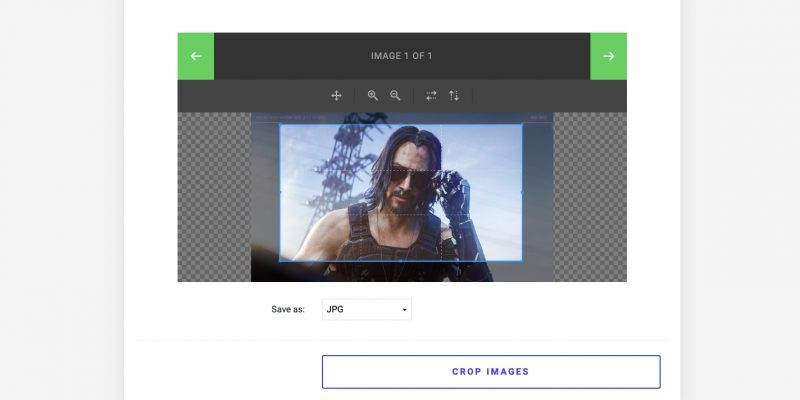Open the Save as format dropdown
The image size is (800, 400).
point(366,310)
